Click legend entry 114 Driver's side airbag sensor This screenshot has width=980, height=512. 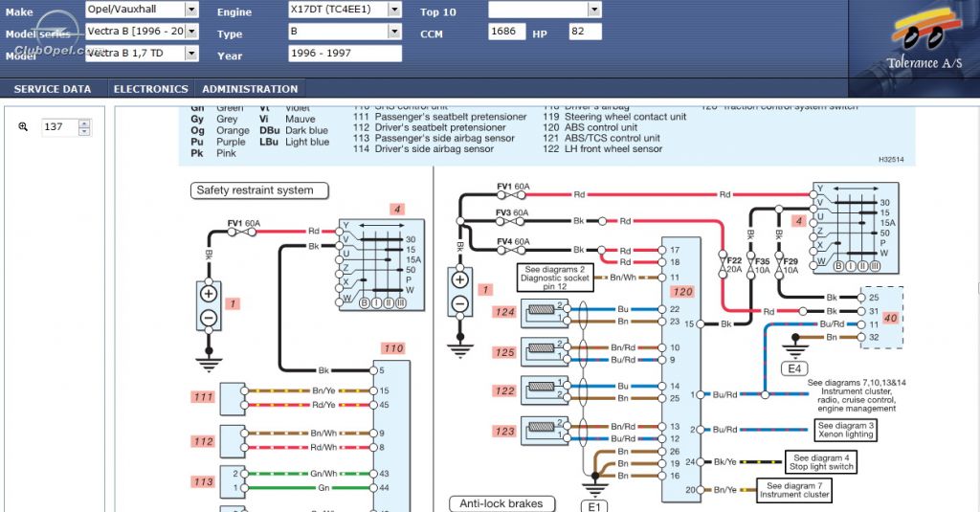pos(423,148)
